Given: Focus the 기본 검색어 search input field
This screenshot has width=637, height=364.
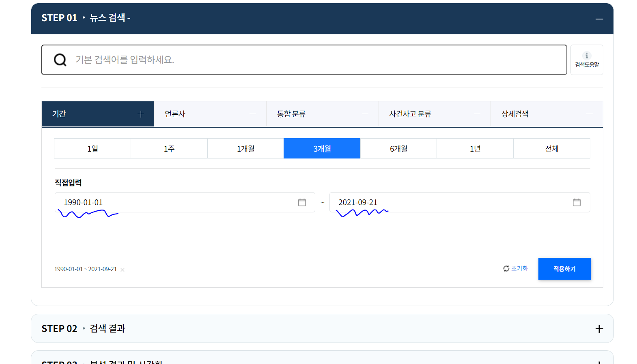Looking at the screenshot, I should [x=304, y=60].
